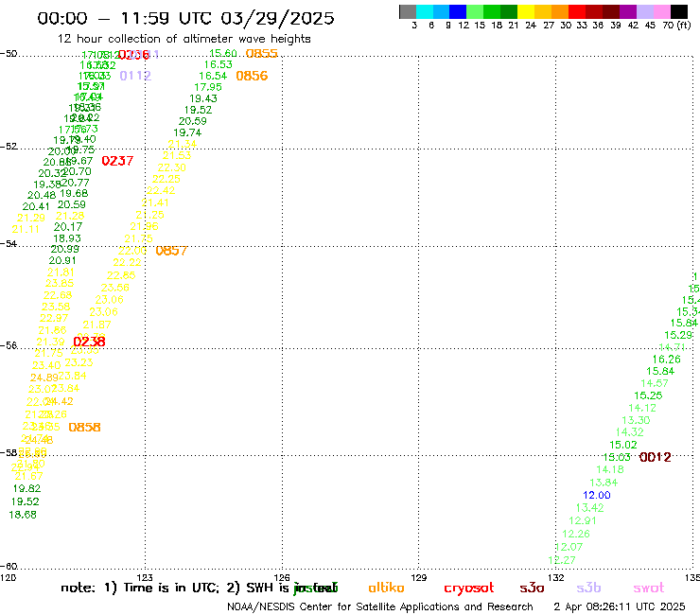Click the pink swatch near the 70 label
The image size is (700, 615).
pos(661,11)
